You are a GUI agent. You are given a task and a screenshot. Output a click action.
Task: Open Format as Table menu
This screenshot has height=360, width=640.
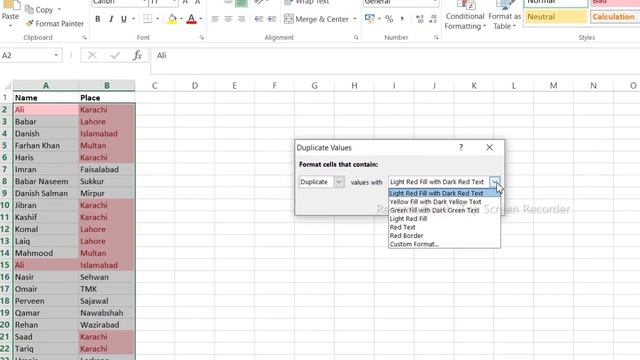pos(504,16)
